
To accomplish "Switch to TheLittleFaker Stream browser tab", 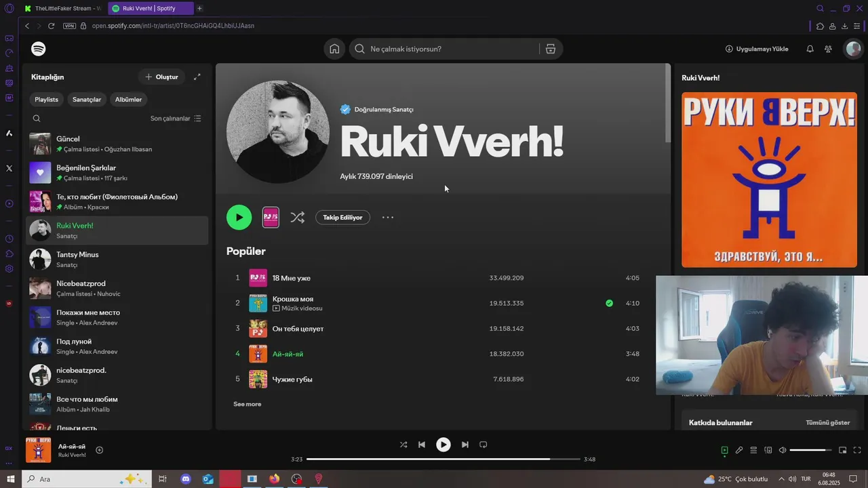I will (62, 8).
